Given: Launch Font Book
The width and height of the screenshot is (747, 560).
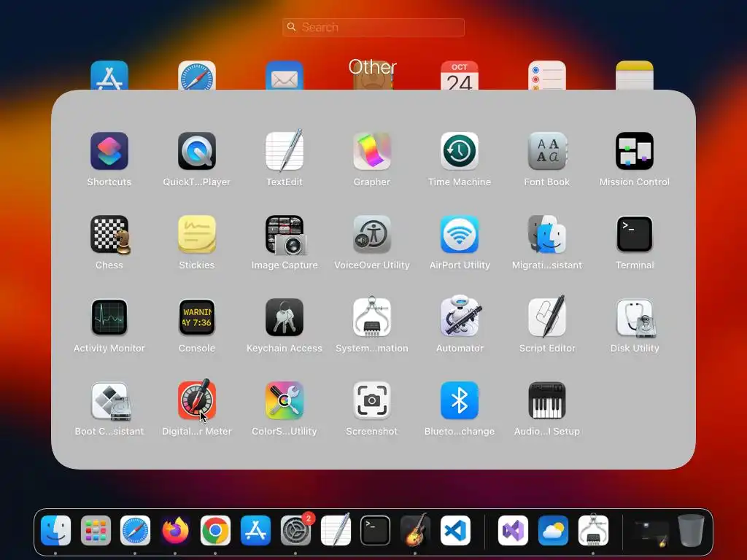Looking at the screenshot, I should tap(547, 152).
